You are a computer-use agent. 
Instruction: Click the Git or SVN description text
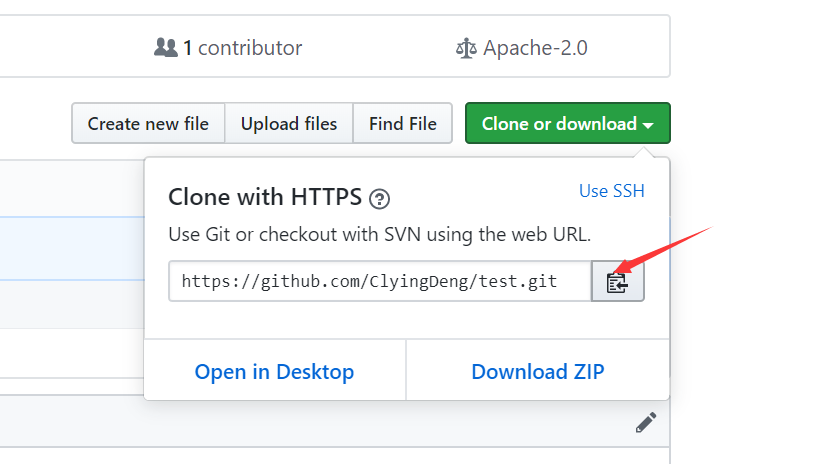380,236
